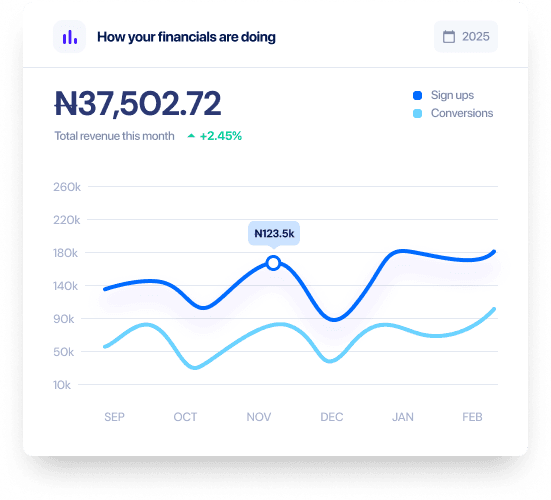Toggle the Sign ups legend series
The height and width of the screenshot is (500, 551).
(x=443, y=95)
